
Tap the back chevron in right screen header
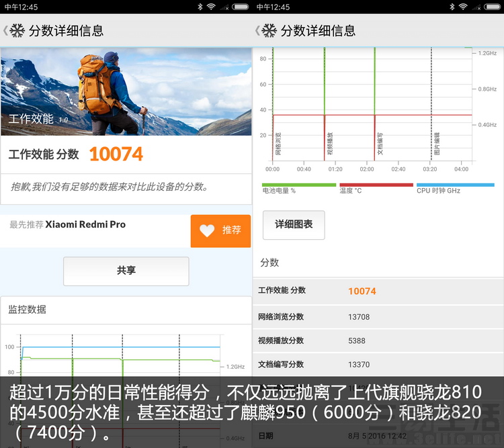click(x=257, y=31)
